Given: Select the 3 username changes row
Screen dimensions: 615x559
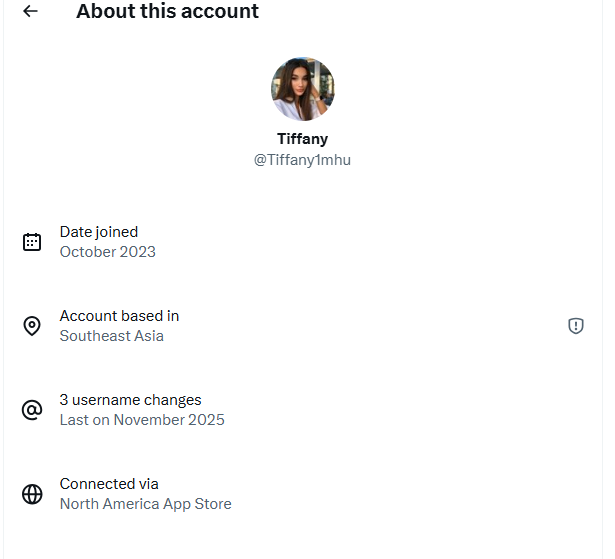Looking at the screenshot, I should point(130,400).
